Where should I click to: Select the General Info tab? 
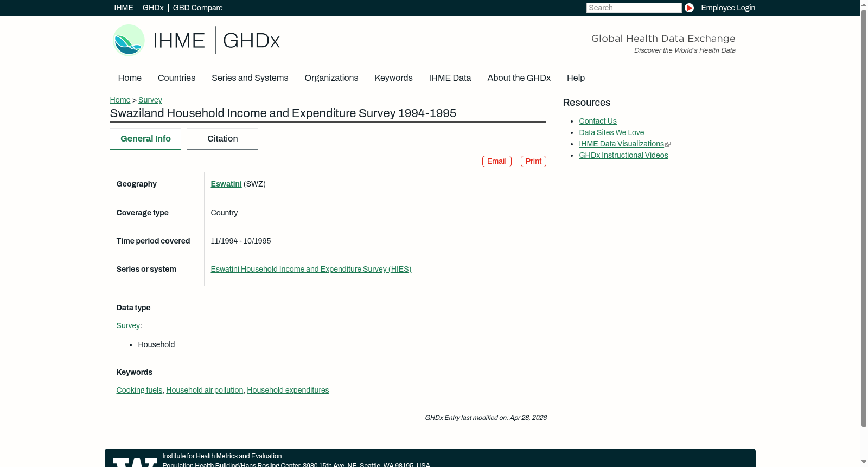(x=145, y=139)
